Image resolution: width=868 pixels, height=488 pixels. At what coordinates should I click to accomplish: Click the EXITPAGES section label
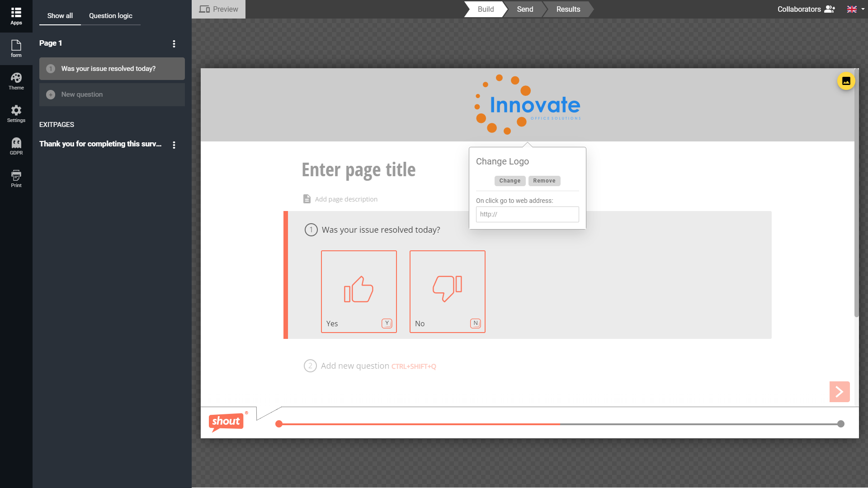coord(57,125)
